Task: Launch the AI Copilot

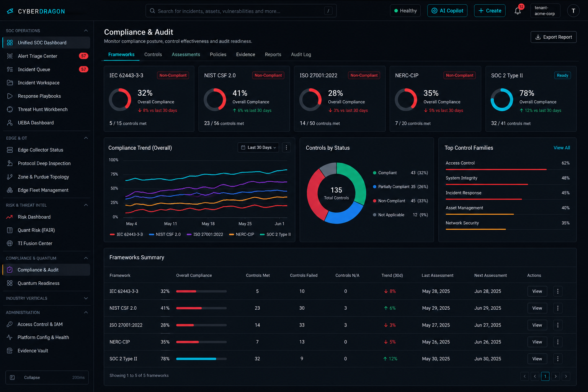Action: tap(448, 11)
